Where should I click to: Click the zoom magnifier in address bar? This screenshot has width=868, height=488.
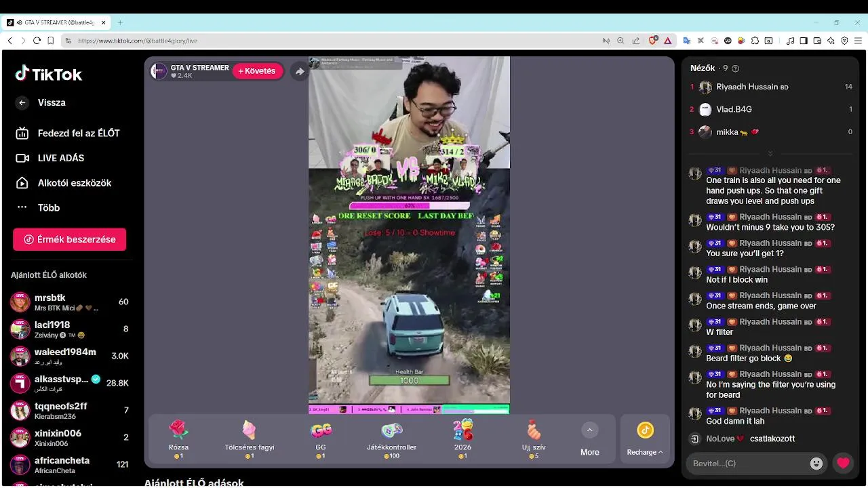pos(620,41)
